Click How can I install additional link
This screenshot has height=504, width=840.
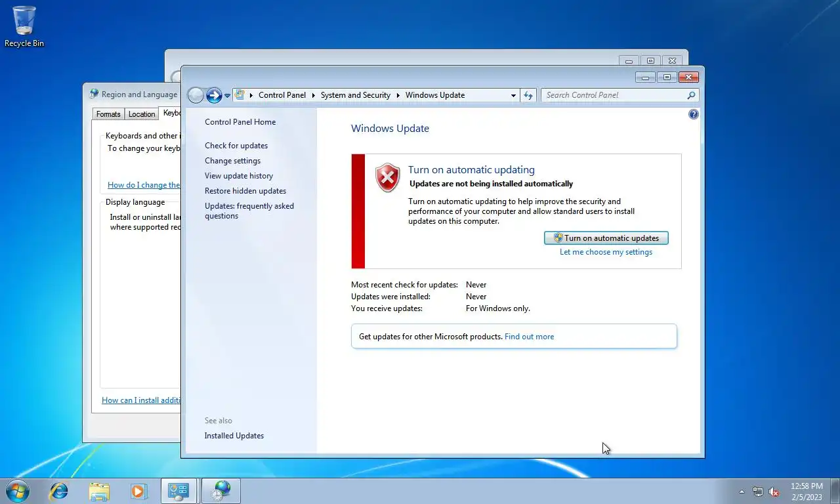tap(141, 400)
